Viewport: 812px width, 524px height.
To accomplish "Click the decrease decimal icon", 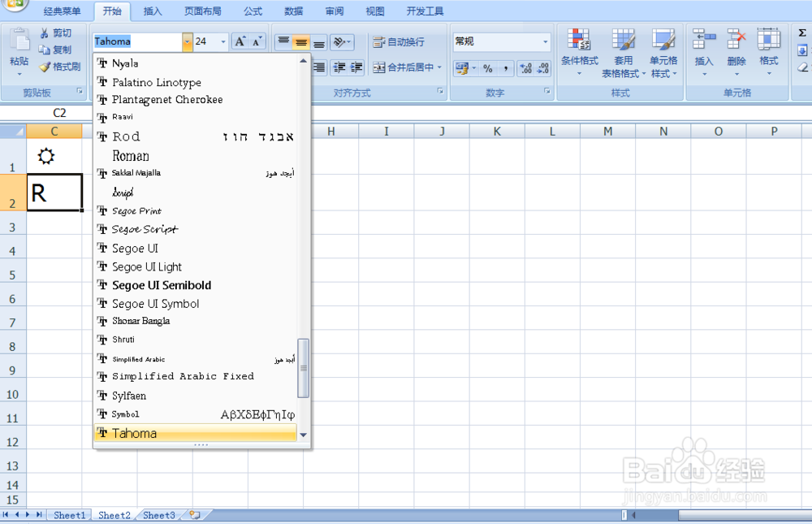I will (542, 68).
